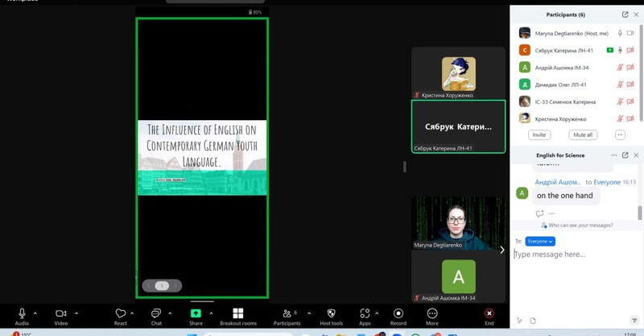
Task: Click Демидик Олег ЛП-41 in participants list
Action: [560, 85]
